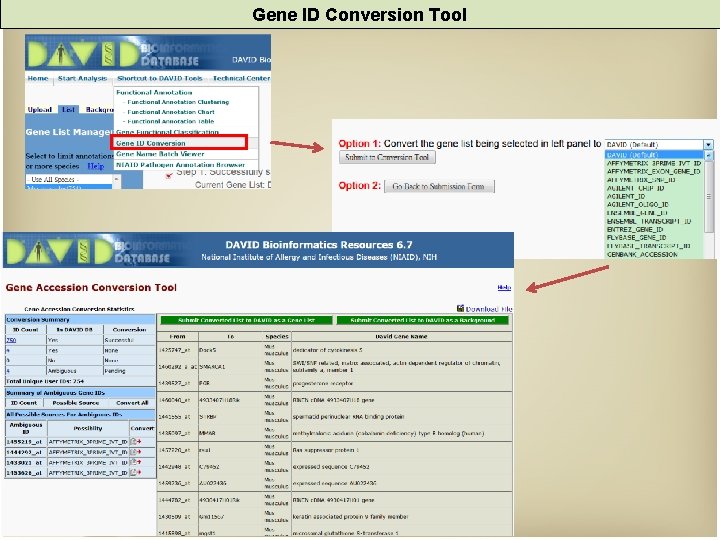The image size is (720, 540).
Task: Switch to the Background tab
Action: pyautogui.click(x=99, y=110)
